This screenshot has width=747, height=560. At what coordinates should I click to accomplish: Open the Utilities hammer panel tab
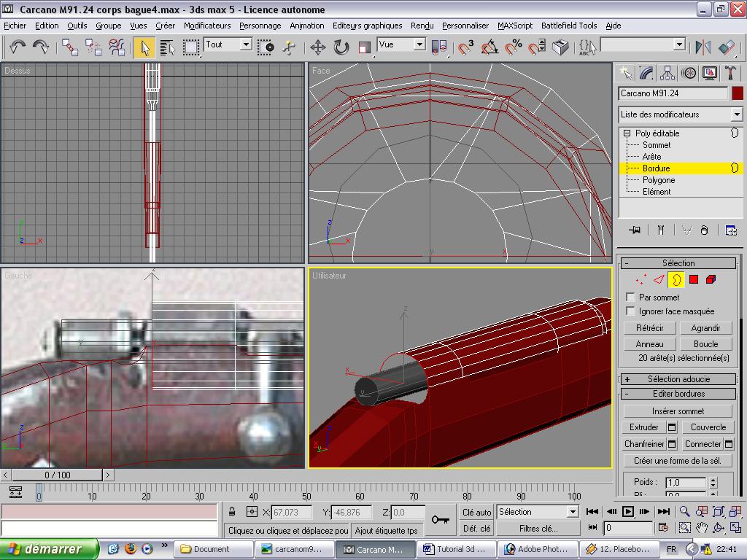[730, 73]
